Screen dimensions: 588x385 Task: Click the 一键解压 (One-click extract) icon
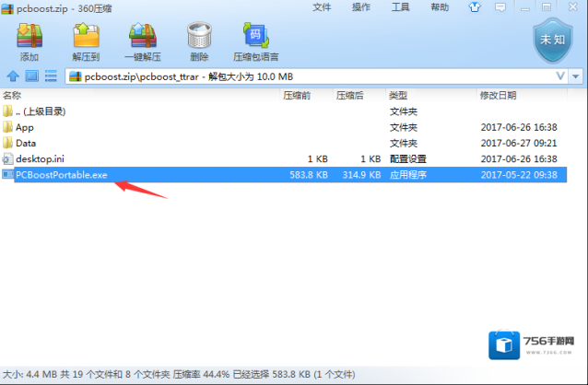coord(144,41)
